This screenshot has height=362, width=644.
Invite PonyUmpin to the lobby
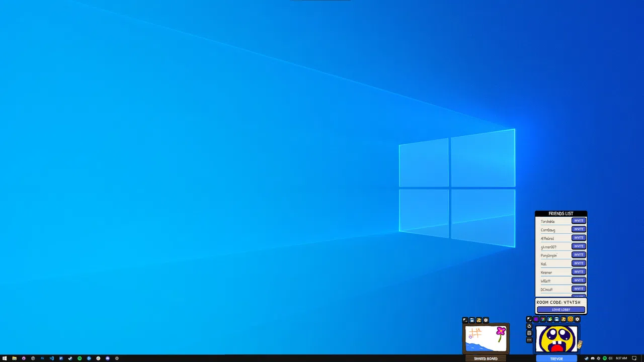(579, 255)
